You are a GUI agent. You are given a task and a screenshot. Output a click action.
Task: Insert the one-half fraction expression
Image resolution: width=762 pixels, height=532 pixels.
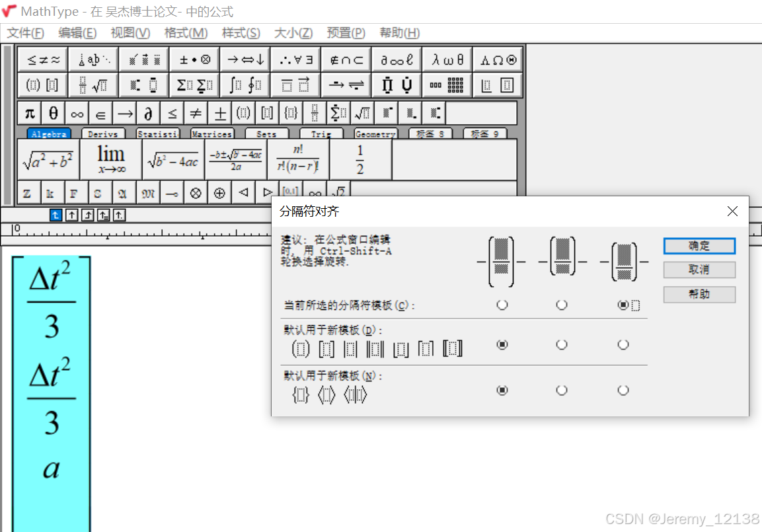coord(360,159)
